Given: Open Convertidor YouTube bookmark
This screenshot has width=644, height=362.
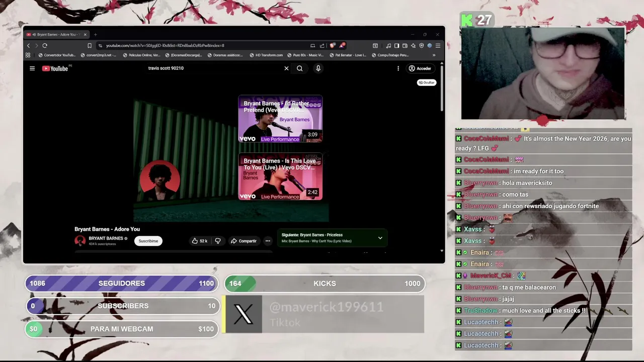Looking at the screenshot, I should click(x=57, y=55).
